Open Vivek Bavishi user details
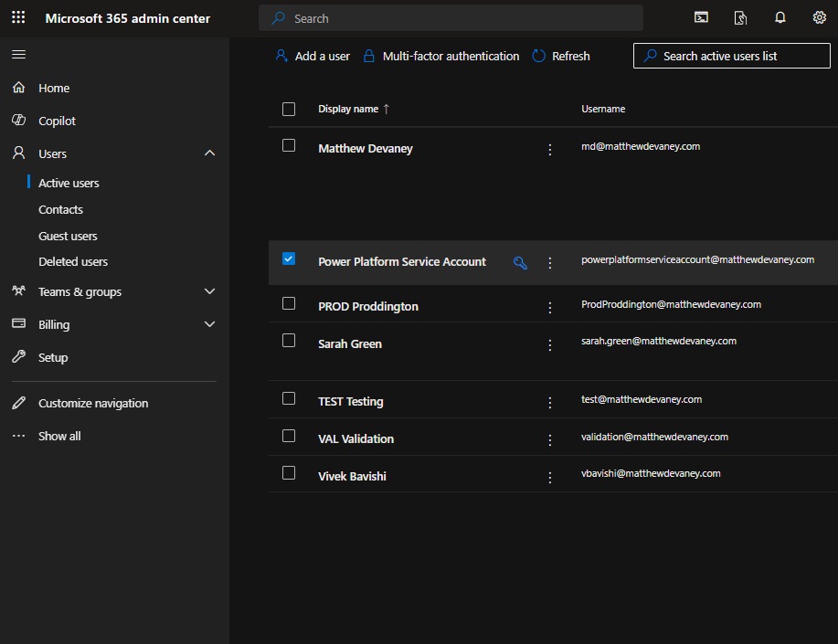 (352, 476)
